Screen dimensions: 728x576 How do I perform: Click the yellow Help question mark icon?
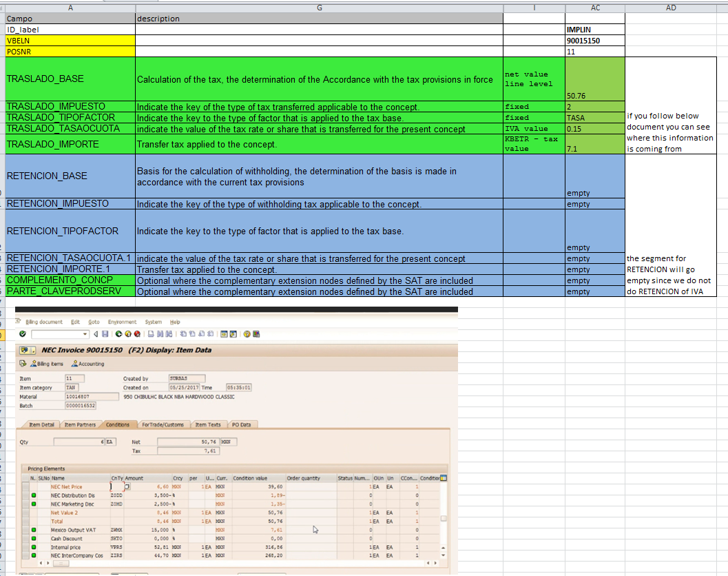point(247,334)
